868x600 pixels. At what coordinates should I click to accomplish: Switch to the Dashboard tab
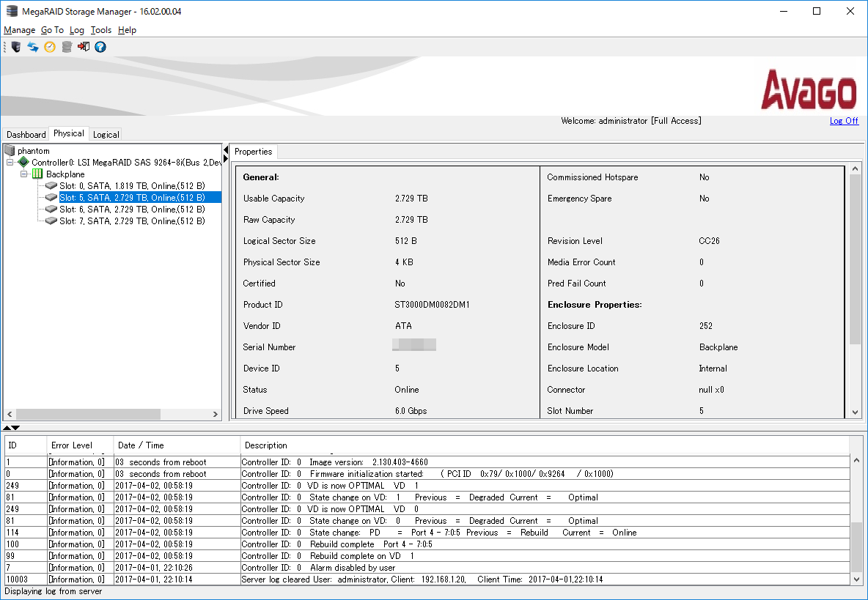[x=26, y=134]
